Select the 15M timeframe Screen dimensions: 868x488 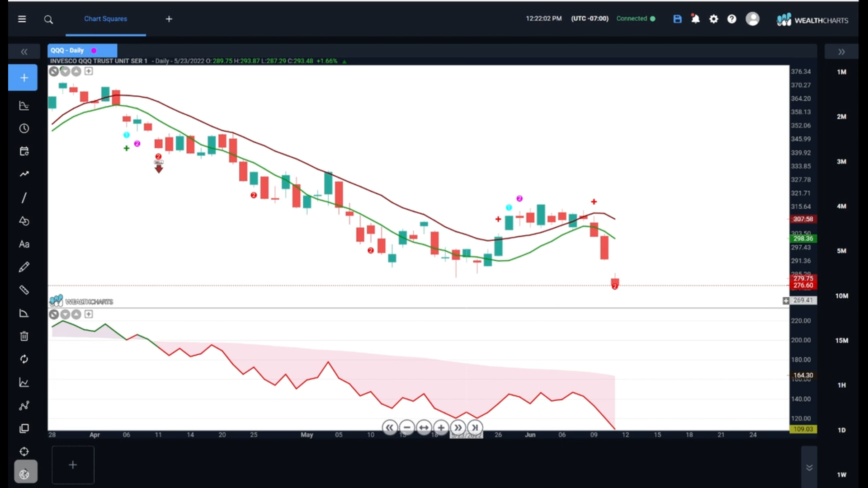pos(841,341)
